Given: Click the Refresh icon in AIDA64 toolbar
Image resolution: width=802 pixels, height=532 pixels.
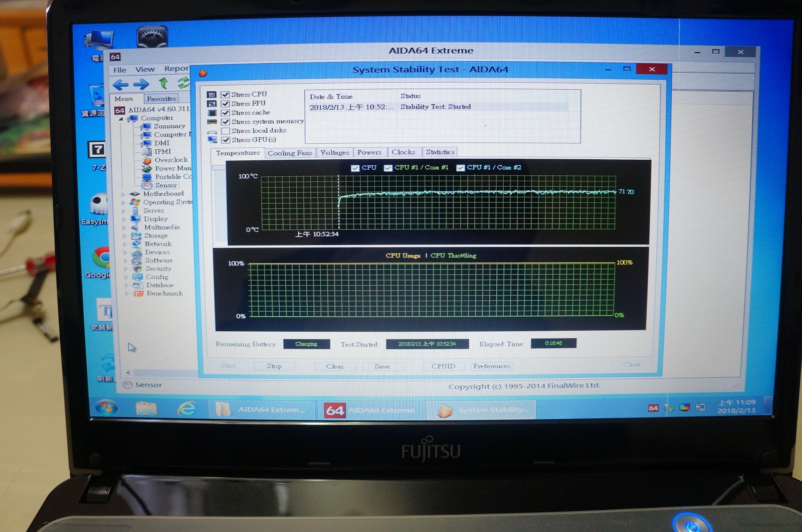Looking at the screenshot, I should (x=183, y=82).
